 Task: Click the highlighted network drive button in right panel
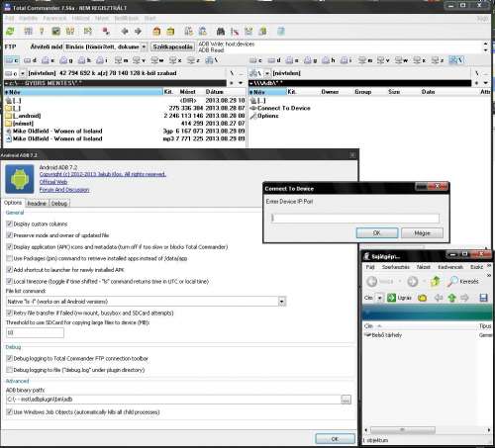pyautogui.click(x=456, y=60)
